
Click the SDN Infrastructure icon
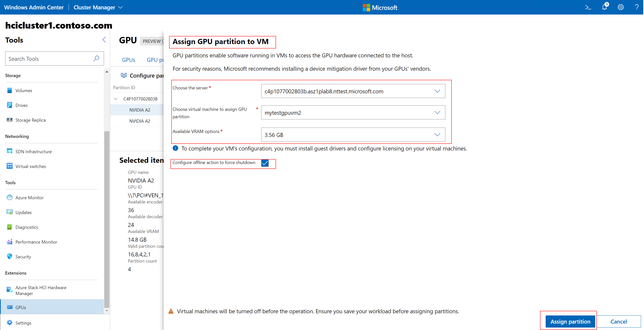(9, 151)
